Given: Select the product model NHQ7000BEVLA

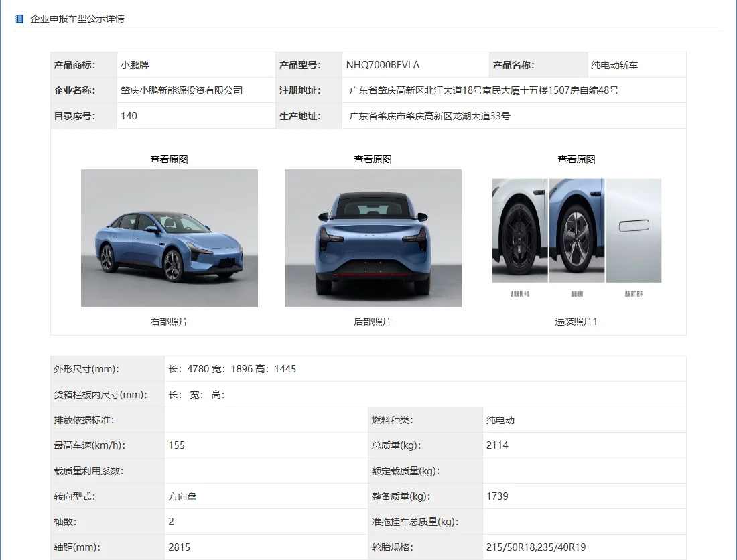Looking at the screenshot, I should 383,65.
